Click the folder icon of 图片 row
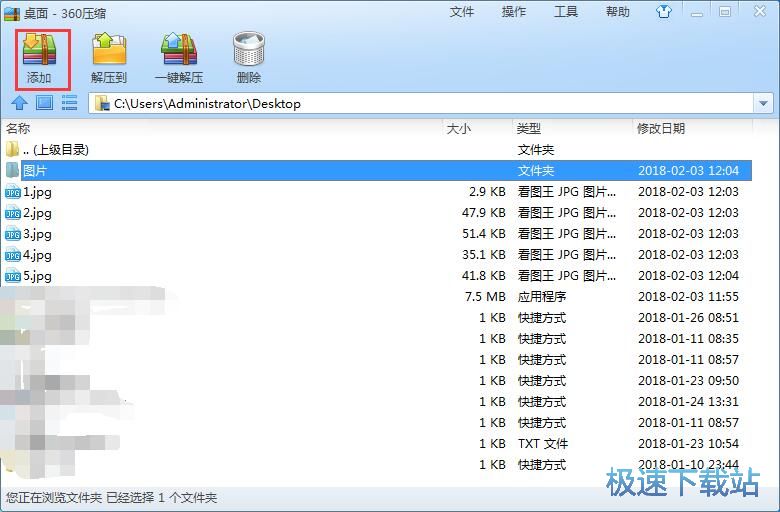Screen dimensions: 780x512 pyautogui.click(x=12, y=170)
